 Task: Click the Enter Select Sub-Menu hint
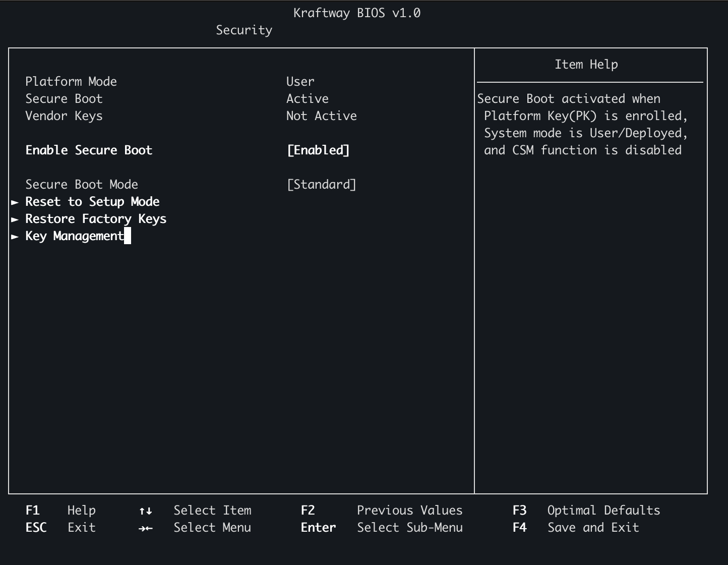[x=382, y=528]
